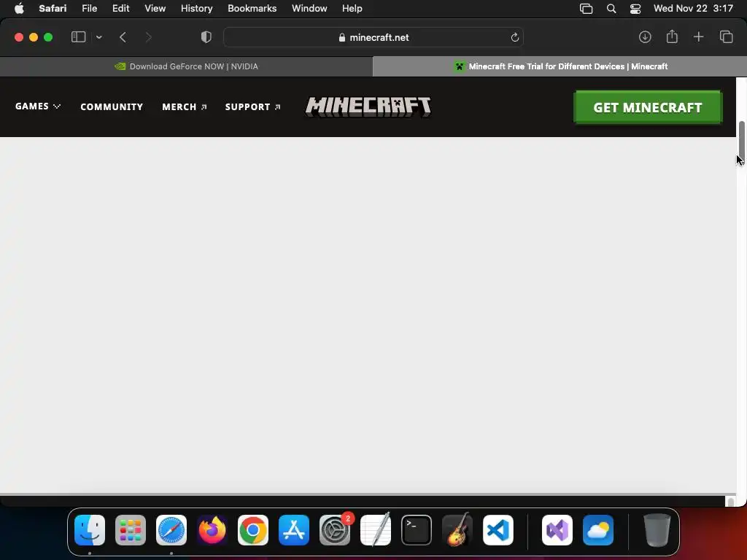Click the date and time in menu bar

point(693,9)
